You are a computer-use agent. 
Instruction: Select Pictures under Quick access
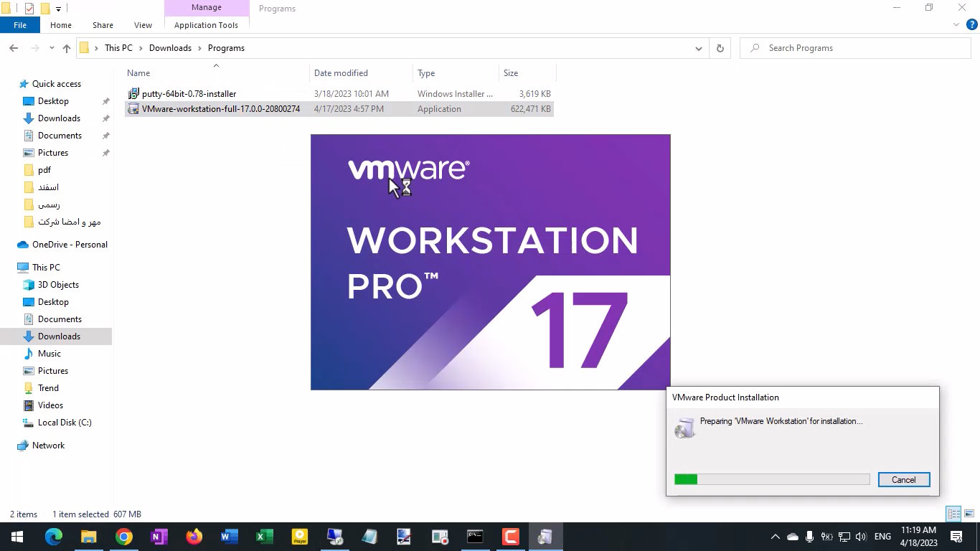[x=53, y=153]
